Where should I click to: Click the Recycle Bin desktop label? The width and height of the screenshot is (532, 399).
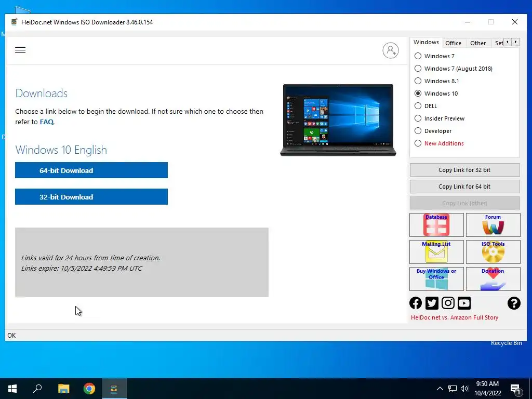pos(506,343)
